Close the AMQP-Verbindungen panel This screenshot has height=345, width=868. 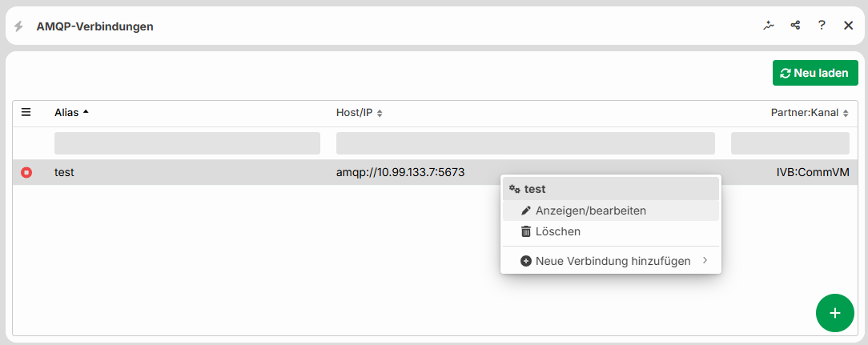coord(849,26)
